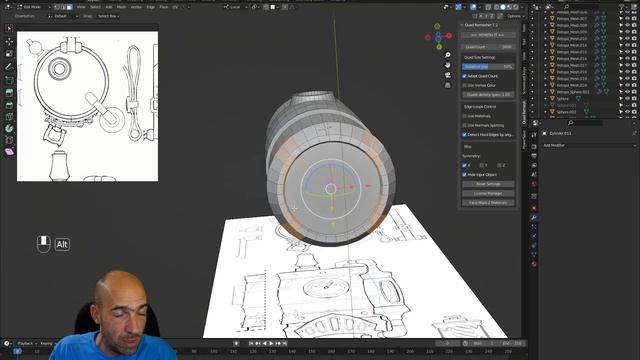The height and width of the screenshot is (360, 640).
Task: Select the Inset Faces tool
Action: 9,105
